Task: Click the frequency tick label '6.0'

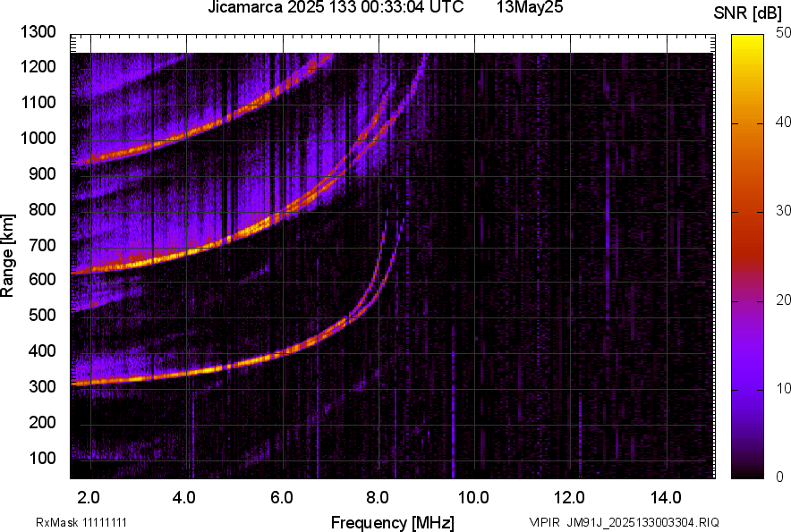Action: coord(282,498)
